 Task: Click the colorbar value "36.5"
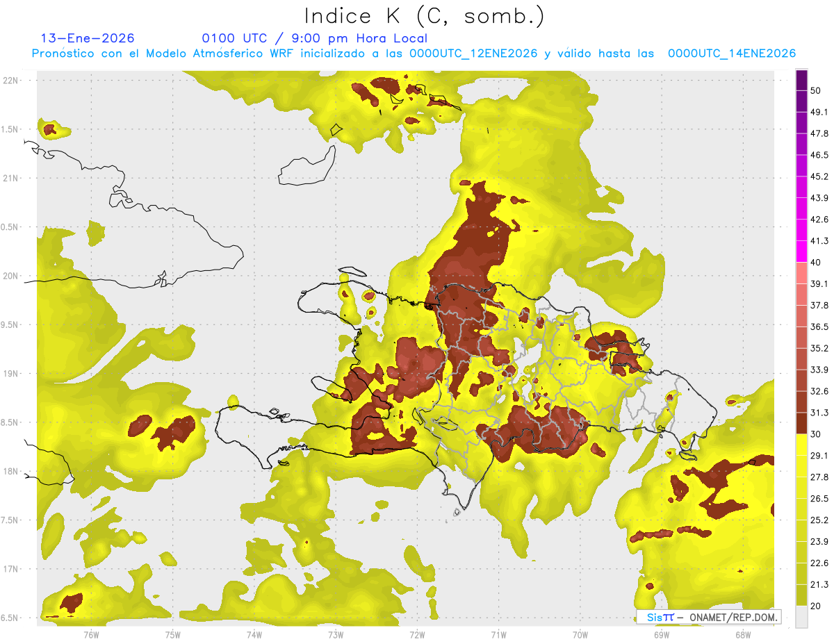[x=819, y=327]
